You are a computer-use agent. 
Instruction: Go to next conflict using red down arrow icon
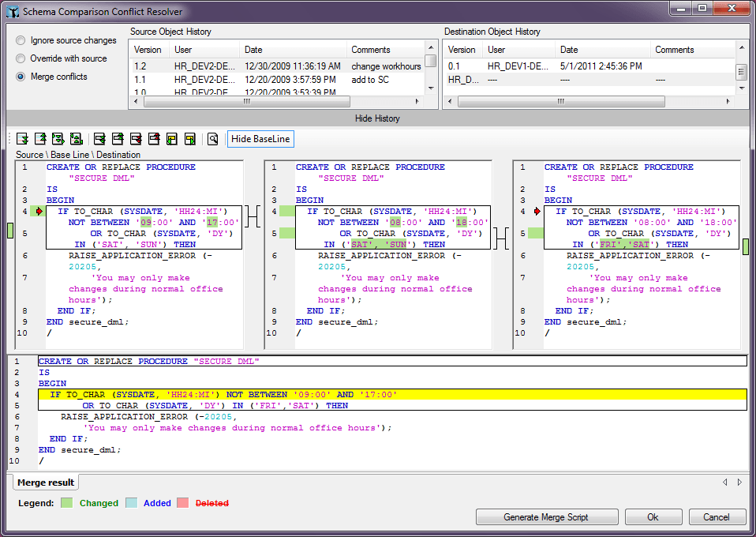click(x=136, y=139)
